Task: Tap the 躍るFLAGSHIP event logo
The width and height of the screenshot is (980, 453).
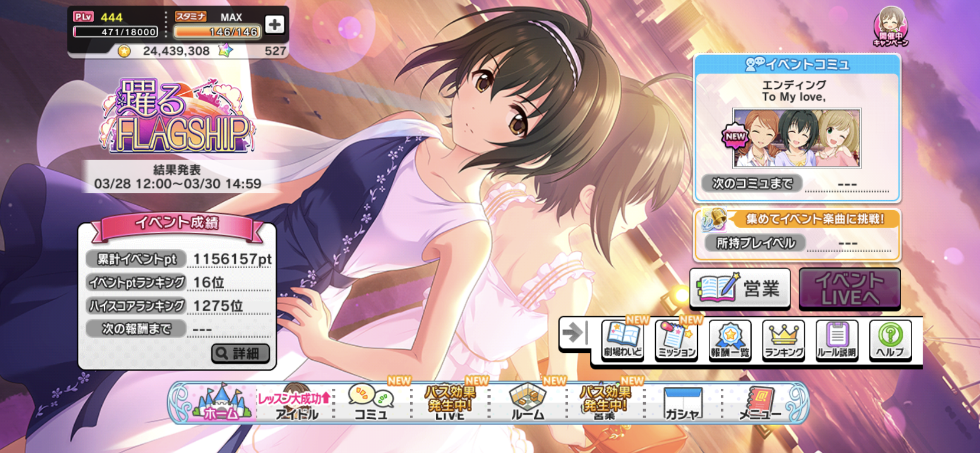Action: [x=178, y=115]
